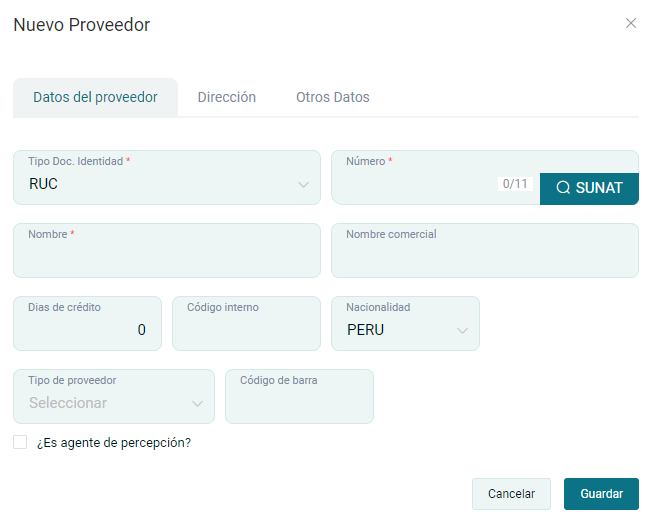Select the Datos del proveedor tab

pyautogui.click(x=95, y=97)
